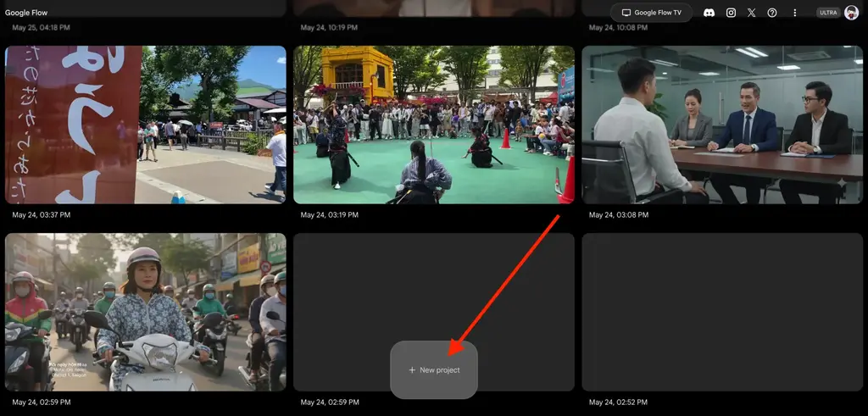Open the motorbike traffic project thumbnail

(x=146, y=312)
